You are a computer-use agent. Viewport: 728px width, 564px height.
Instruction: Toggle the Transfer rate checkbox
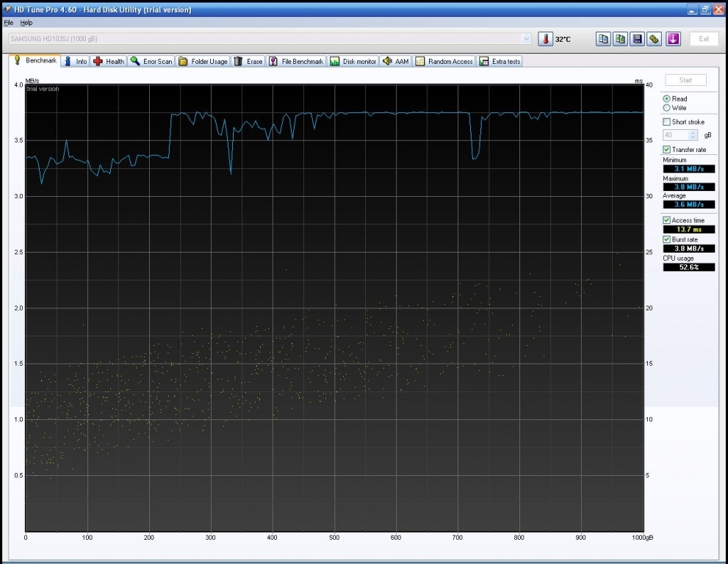tap(667, 150)
